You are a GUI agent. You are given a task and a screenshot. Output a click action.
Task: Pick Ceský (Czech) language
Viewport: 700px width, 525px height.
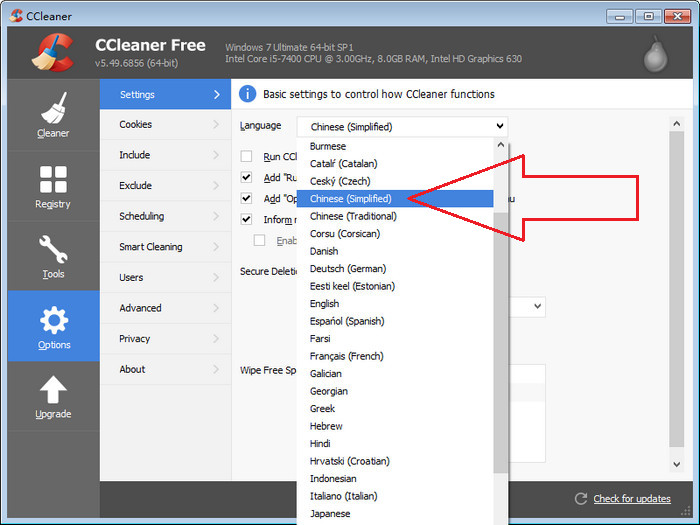395,181
